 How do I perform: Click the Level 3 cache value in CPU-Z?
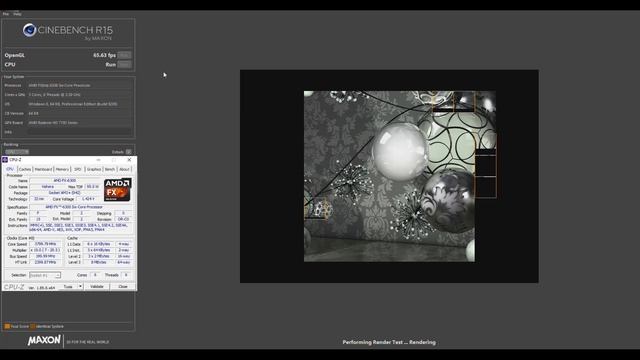[99, 262]
